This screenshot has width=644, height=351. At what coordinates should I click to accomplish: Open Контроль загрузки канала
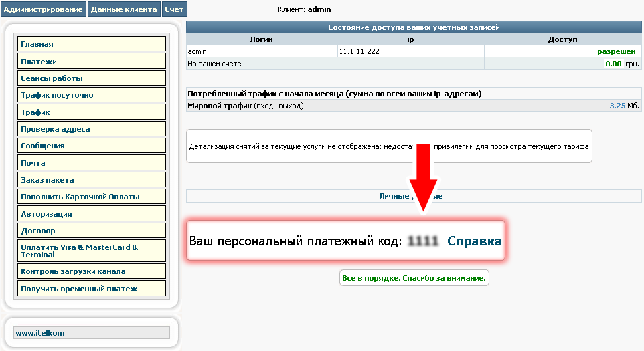92,271
